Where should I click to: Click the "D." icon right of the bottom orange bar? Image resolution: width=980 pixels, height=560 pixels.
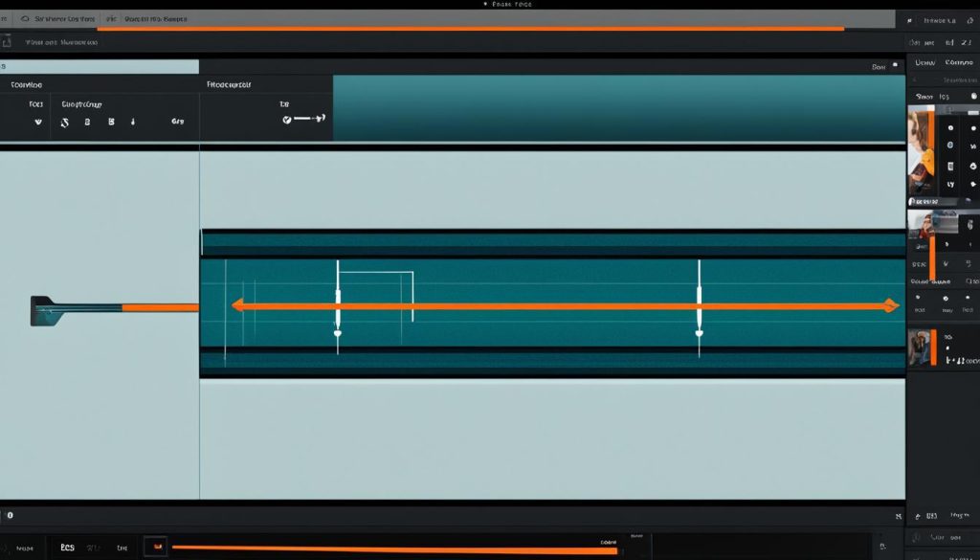(x=883, y=547)
